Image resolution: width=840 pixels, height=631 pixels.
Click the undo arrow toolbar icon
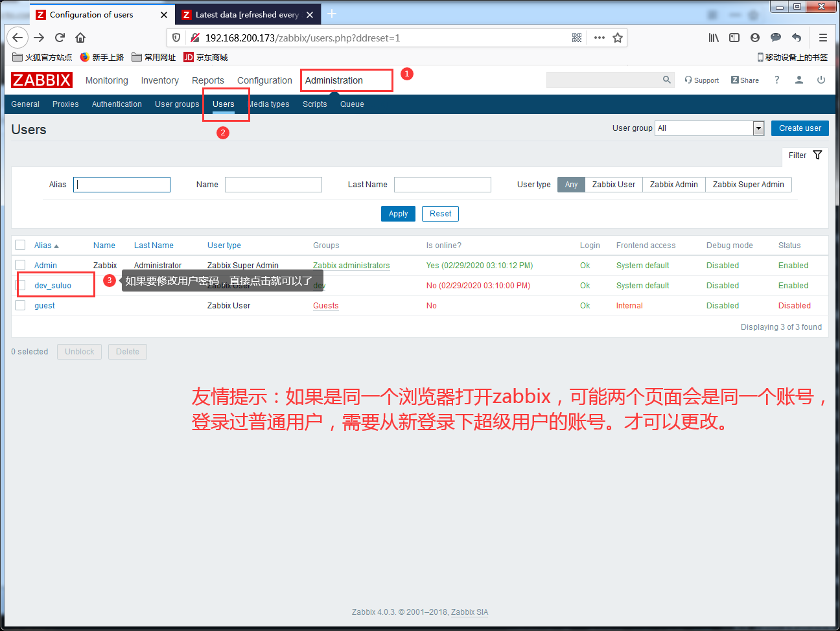click(x=797, y=38)
